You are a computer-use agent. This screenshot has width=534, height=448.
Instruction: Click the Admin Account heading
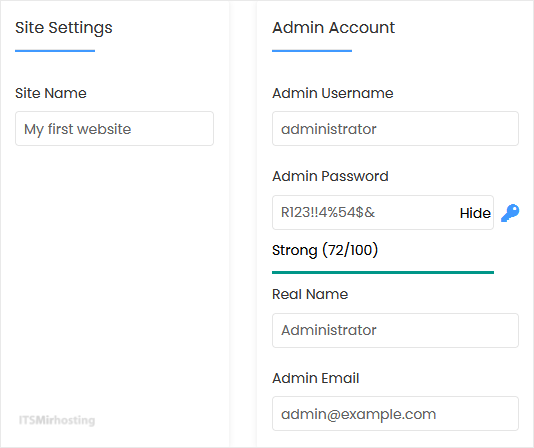click(x=333, y=27)
